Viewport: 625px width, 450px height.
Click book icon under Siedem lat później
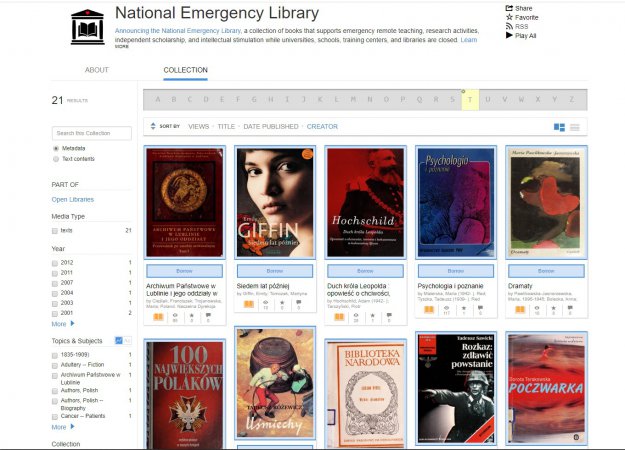click(x=249, y=304)
